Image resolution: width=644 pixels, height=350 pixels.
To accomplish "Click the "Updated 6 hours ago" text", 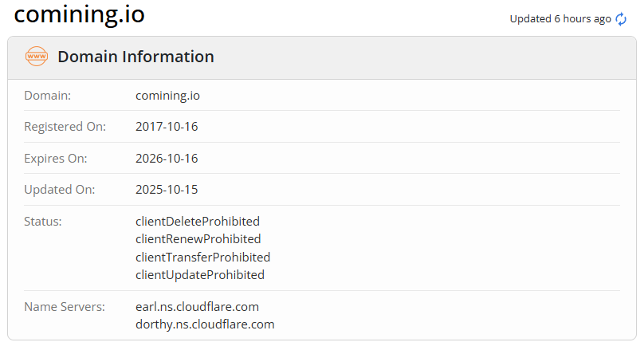I will pos(560,18).
